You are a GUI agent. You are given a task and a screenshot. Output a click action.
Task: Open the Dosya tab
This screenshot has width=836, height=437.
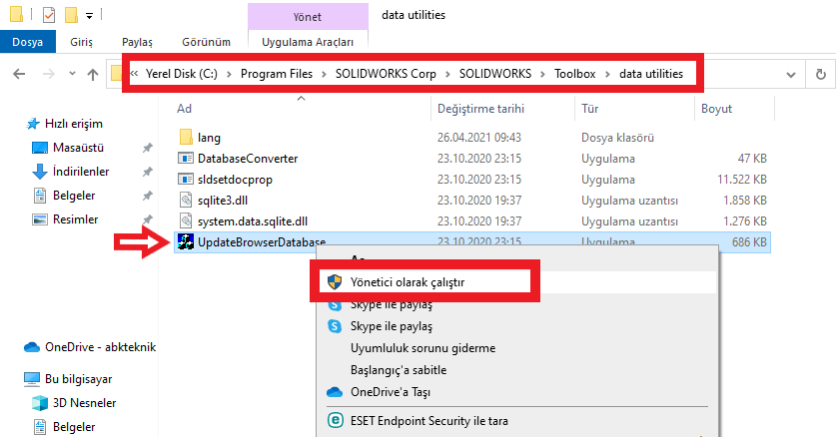[26, 42]
